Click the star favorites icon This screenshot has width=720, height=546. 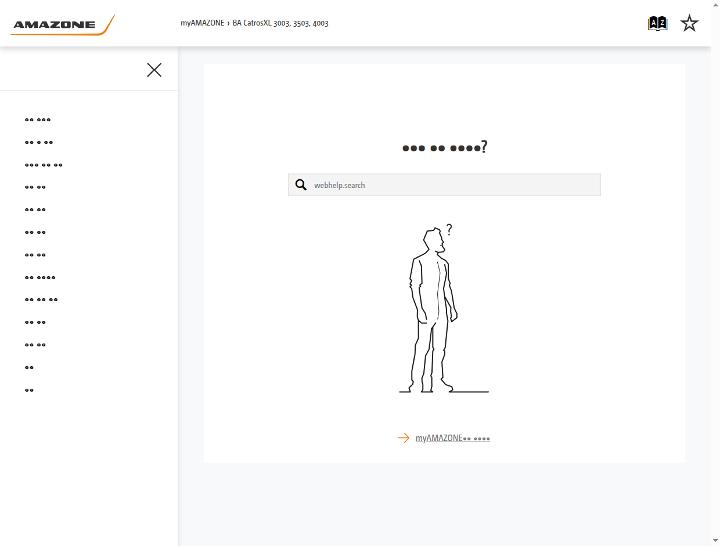tap(689, 23)
